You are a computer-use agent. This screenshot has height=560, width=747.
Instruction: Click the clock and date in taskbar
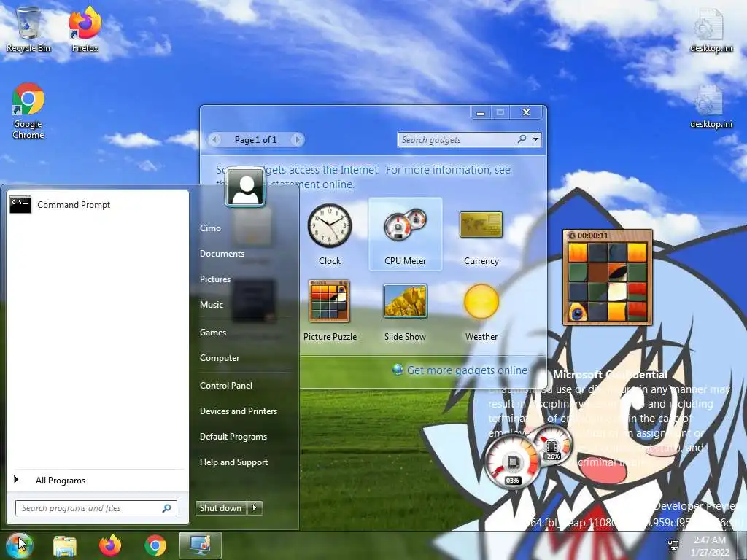710,546
